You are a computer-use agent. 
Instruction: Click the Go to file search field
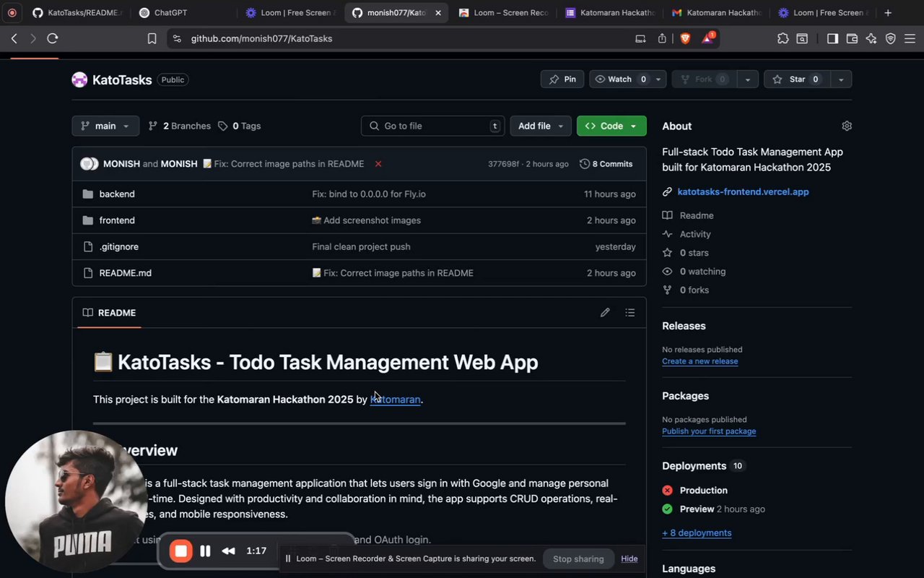coord(433,126)
